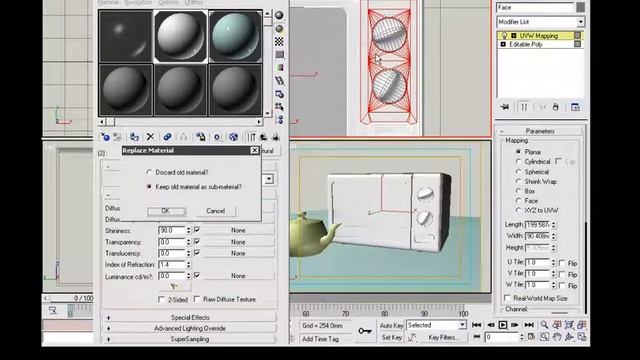Expand Advanced Lighting Override rollout
This screenshot has width=640, height=360.
click(190, 328)
